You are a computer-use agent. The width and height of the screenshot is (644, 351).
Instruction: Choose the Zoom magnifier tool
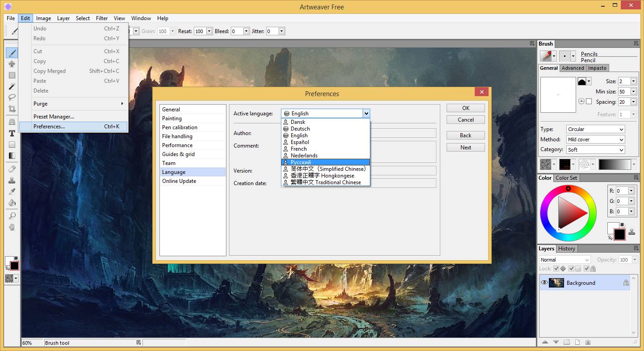(12, 216)
